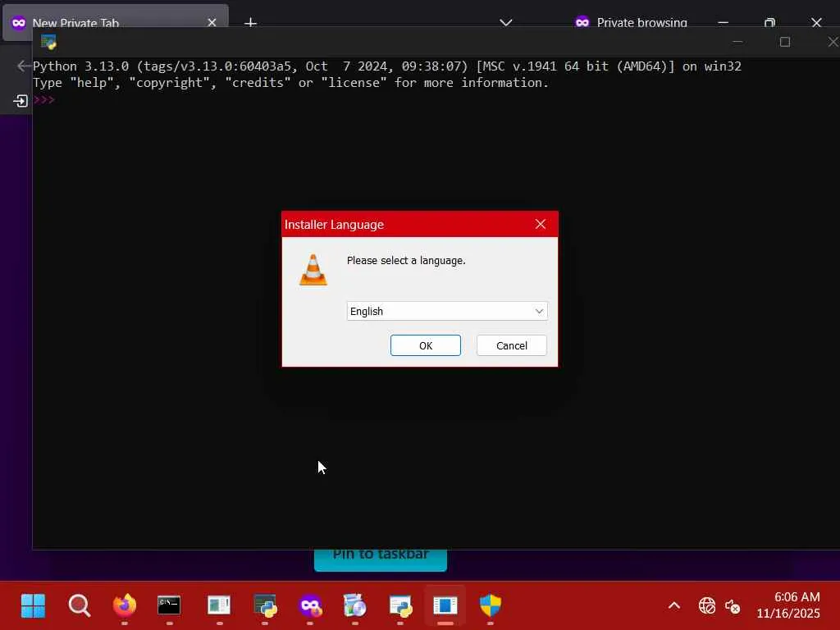Close the New Private Tab tab

point(212,22)
